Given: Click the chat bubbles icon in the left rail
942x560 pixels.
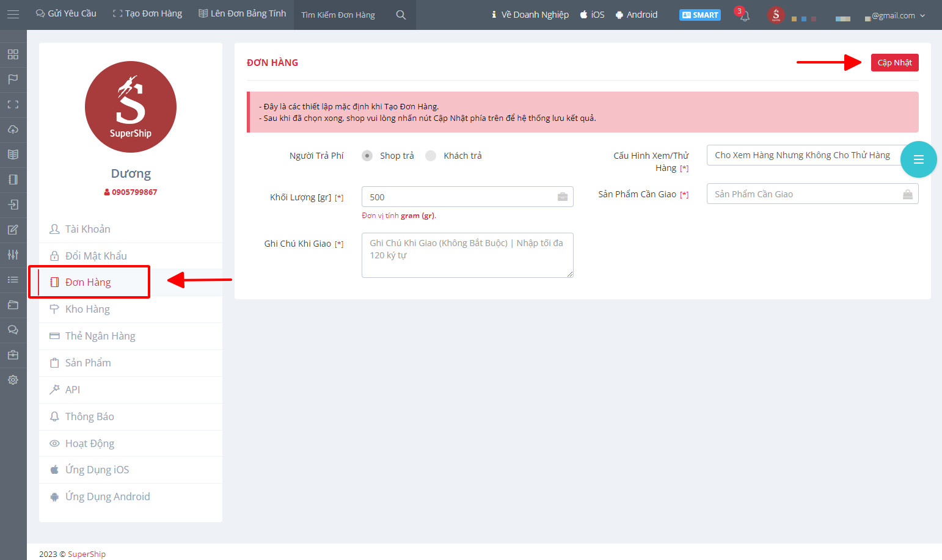Looking at the screenshot, I should coord(13,330).
